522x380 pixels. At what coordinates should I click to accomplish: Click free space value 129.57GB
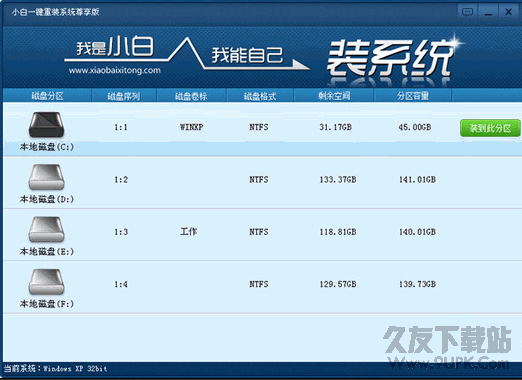tap(338, 284)
